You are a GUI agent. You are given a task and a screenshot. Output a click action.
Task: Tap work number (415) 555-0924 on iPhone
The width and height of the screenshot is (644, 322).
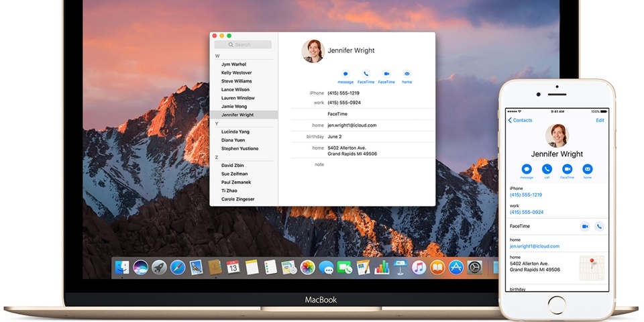(527, 213)
